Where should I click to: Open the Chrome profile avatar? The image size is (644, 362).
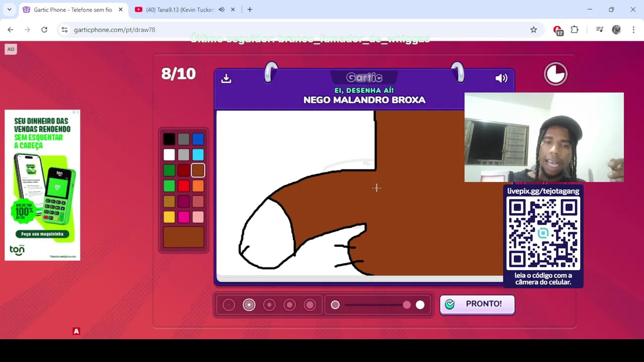616,30
